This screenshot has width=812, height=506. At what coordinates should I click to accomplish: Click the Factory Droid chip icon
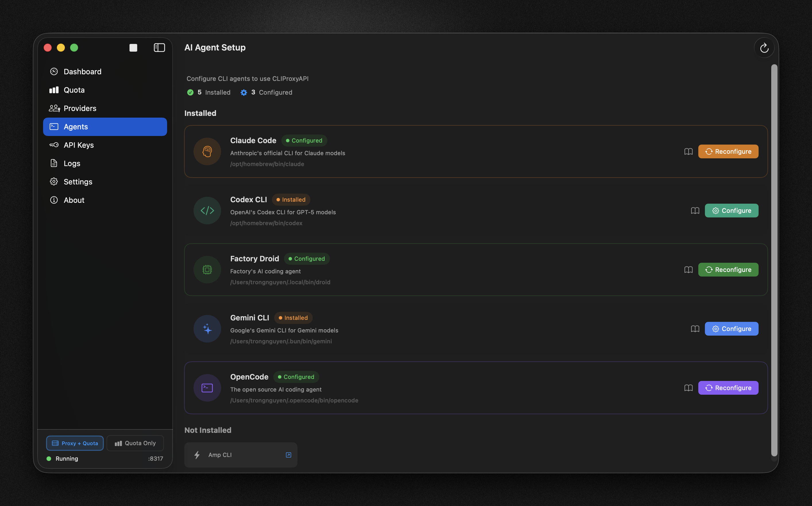pos(207,270)
